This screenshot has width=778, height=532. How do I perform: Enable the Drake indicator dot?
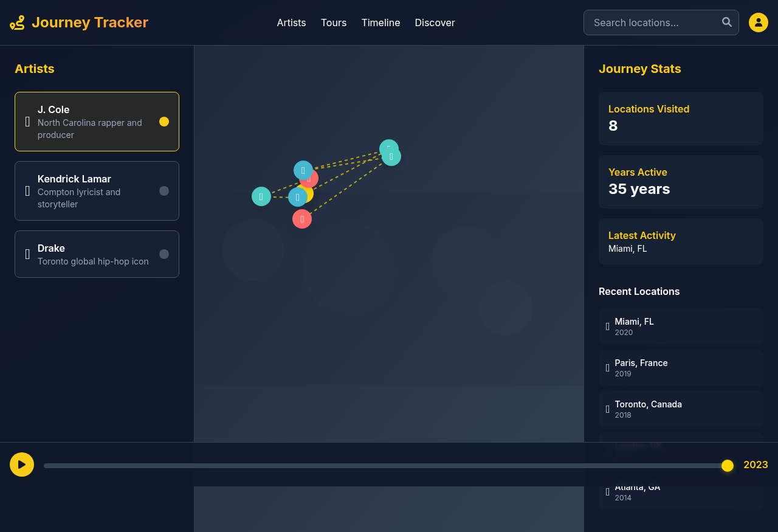[x=164, y=254]
